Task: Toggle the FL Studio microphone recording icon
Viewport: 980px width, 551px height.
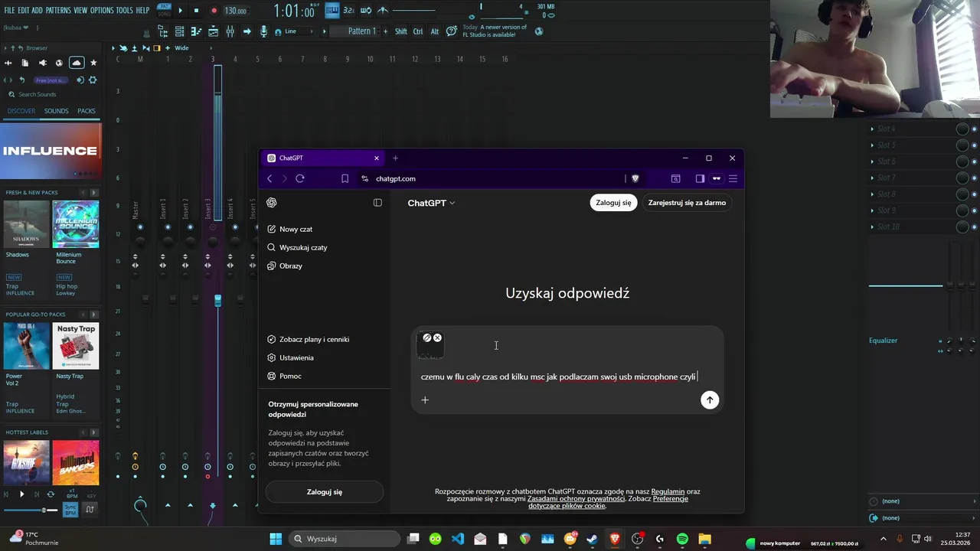Action: coord(264,31)
